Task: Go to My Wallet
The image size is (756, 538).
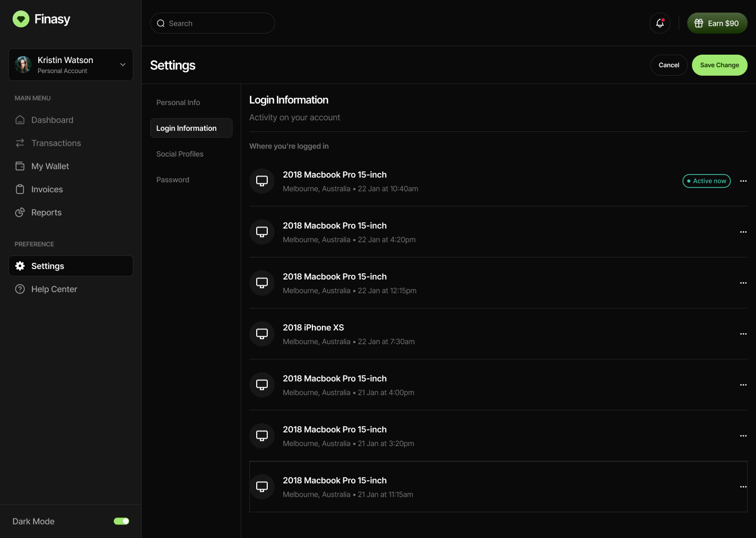Action: pyautogui.click(x=71, y=166)
